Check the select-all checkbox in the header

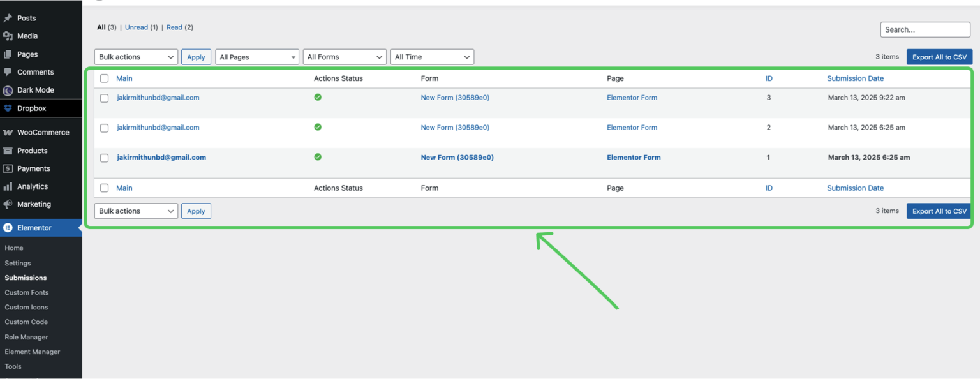pyautogui.click(x=104, y=78)
